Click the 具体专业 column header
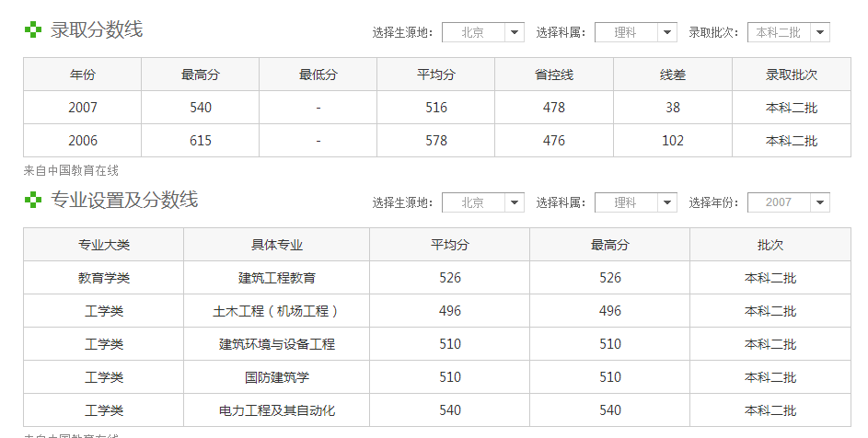This screenshot has height=438, width=868. pyautogui.click(x=276, y=245)
